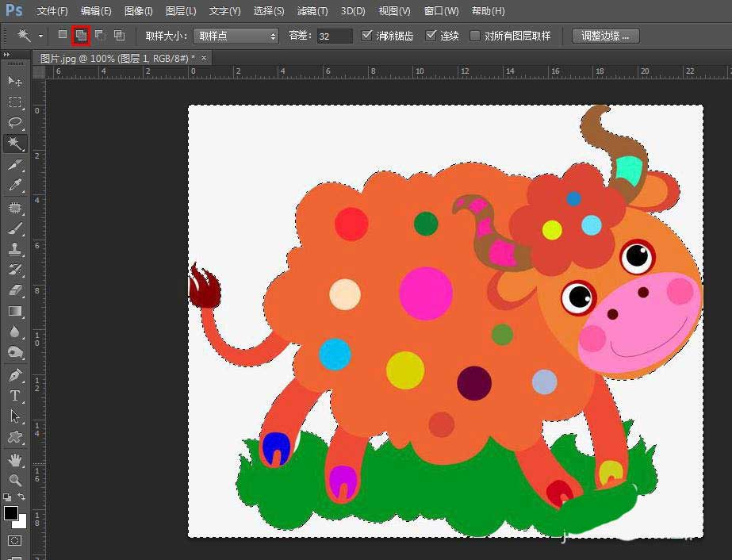Open the Magic Wand tool preset picker arrow
732x560 pixels.
(40, 36)
